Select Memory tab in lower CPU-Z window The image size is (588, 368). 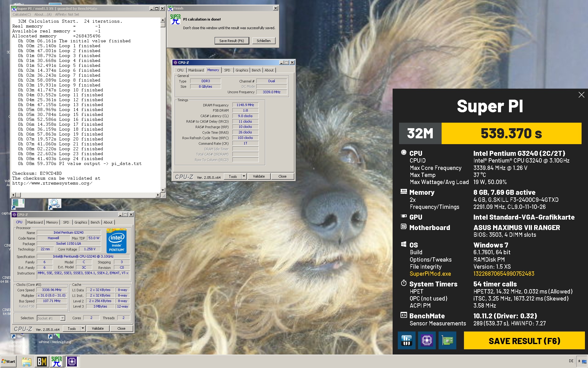(52, 222)
